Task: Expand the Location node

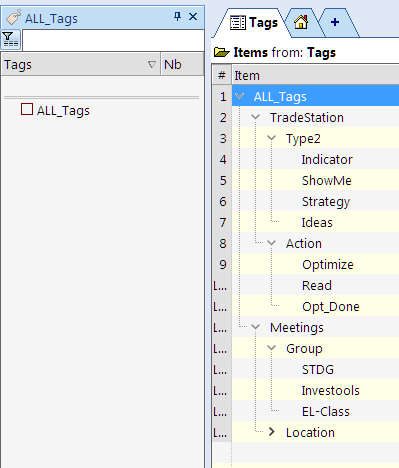Action: click(272, 432)
